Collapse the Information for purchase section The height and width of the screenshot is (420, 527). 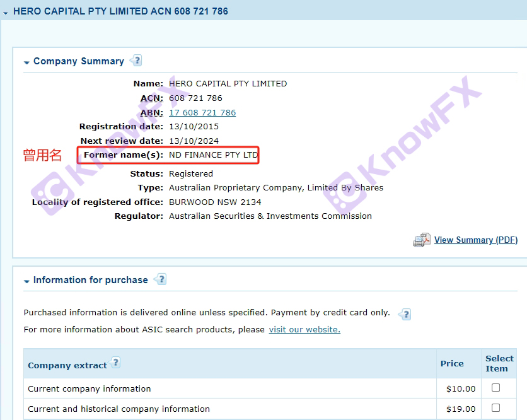[26, 281]
